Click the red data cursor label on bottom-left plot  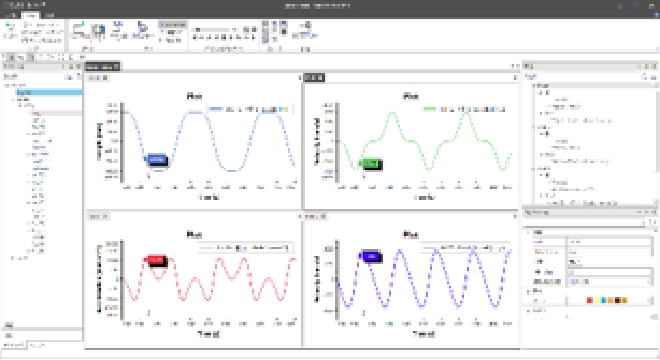click(x=156, y=260)
